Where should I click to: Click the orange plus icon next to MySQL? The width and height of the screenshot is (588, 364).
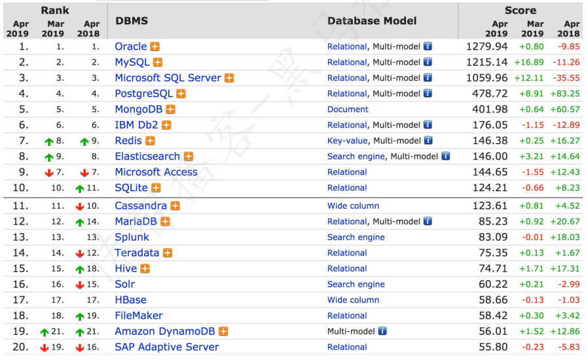coord(158,62)
